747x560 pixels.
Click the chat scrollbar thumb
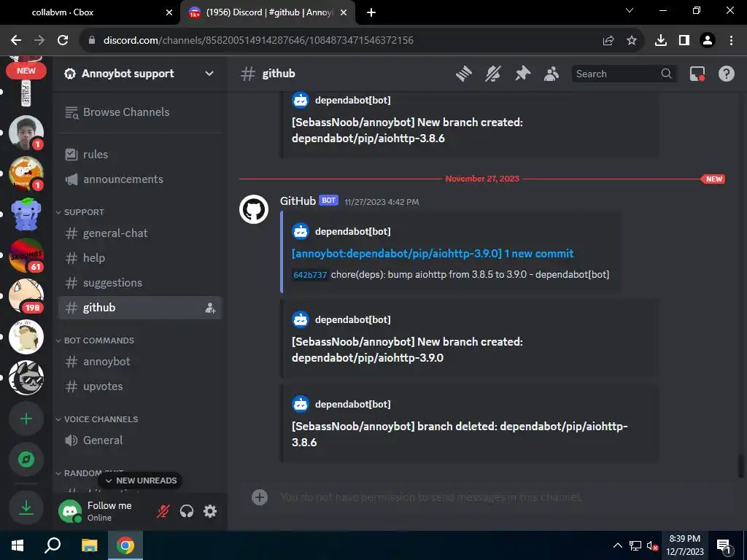pos(740,466)
